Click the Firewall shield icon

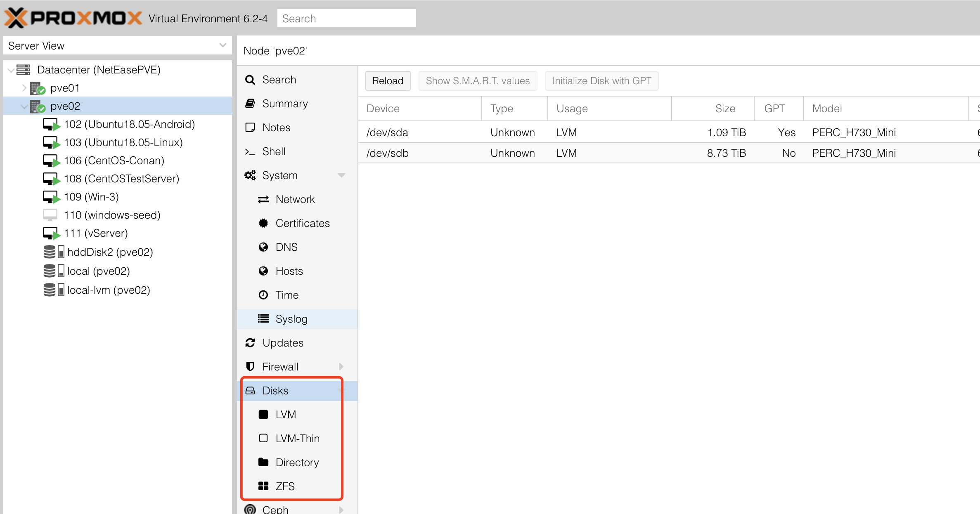pyautogui.click(x=250, y=367)
